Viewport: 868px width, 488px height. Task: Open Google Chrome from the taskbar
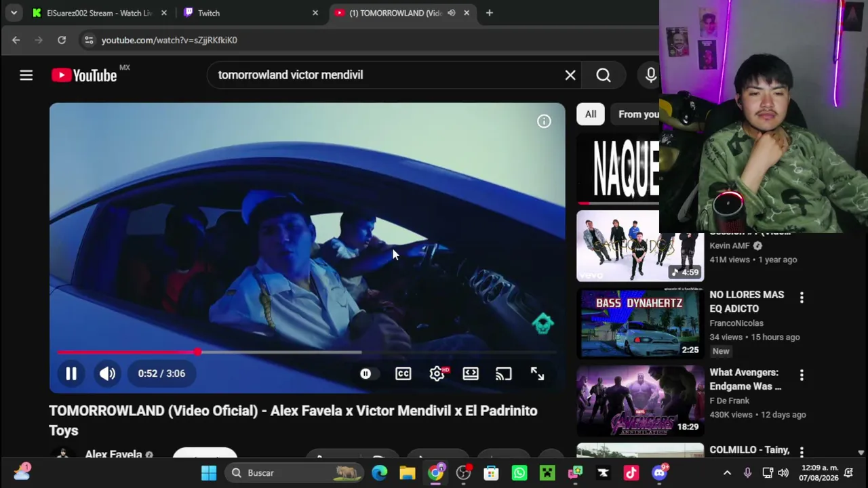(x=435, y=473)
